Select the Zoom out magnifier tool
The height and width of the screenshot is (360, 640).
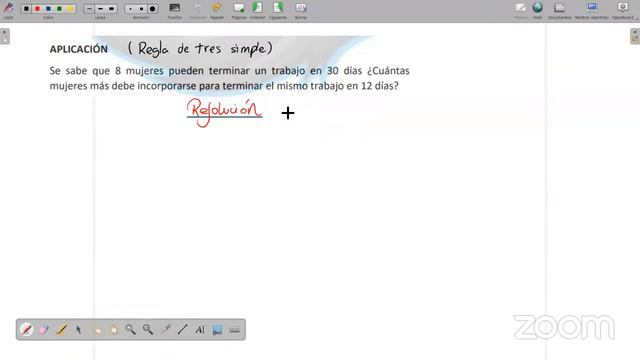point(148,330)
